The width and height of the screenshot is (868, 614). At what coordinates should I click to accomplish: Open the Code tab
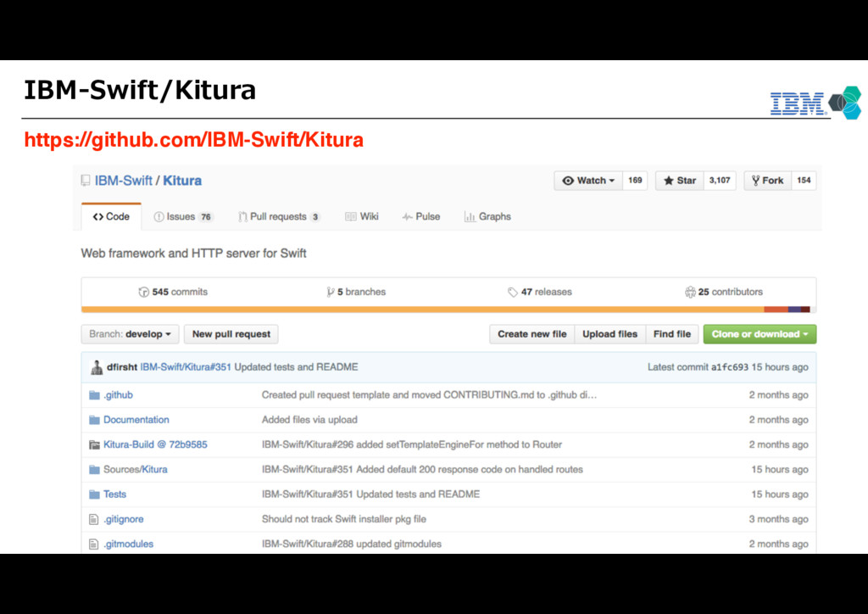[x=111, y=216]
